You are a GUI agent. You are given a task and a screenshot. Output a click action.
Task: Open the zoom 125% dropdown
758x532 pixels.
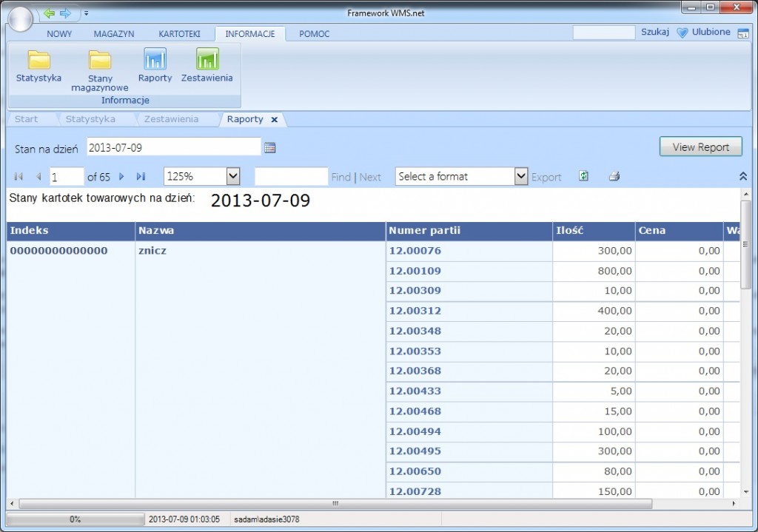(233, 176)
